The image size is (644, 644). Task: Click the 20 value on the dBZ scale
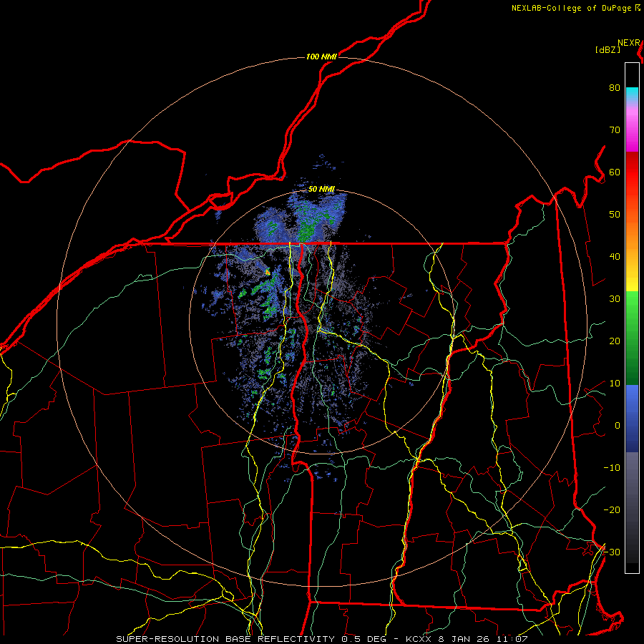615,341
